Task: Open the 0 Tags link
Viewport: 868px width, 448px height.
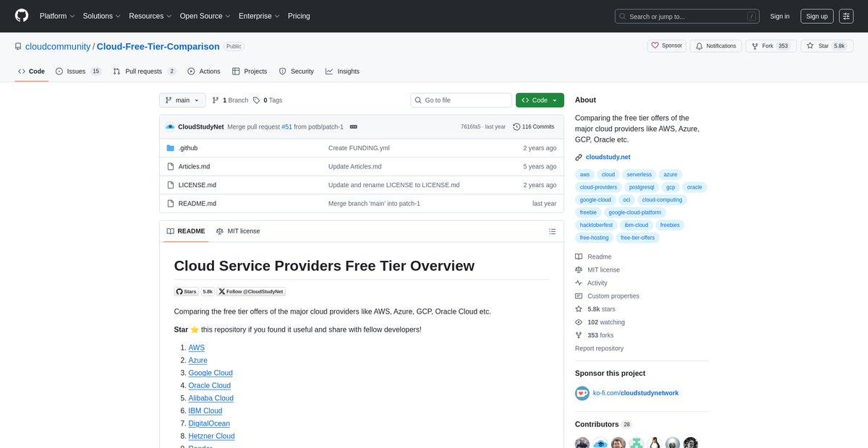Action: click(x=268, y=100)
